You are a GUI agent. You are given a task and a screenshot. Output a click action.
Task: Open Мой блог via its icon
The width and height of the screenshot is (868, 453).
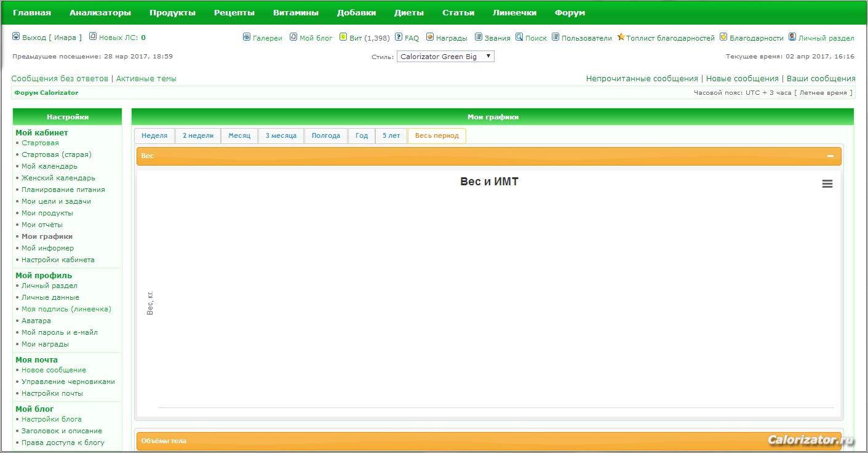pos(293,37)
